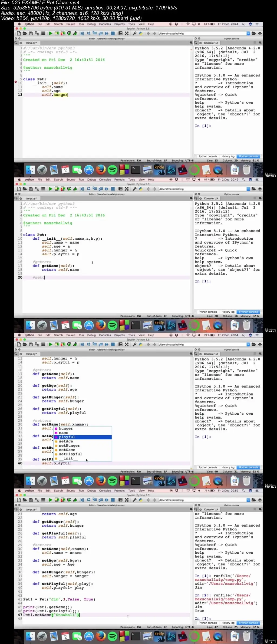The image size is (277, 644).
Task: Click the temp.py tab close button in 20:54 frame
Action: tap(21, 354)
